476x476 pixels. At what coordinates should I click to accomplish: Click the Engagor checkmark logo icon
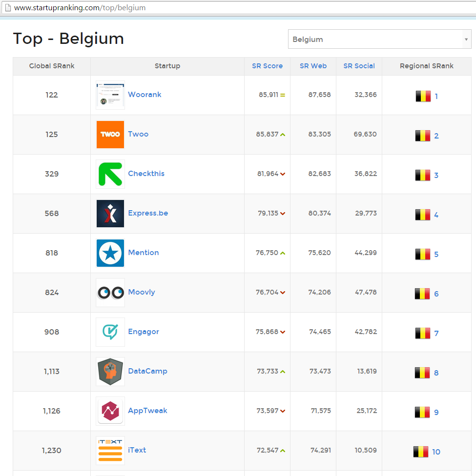110,332
